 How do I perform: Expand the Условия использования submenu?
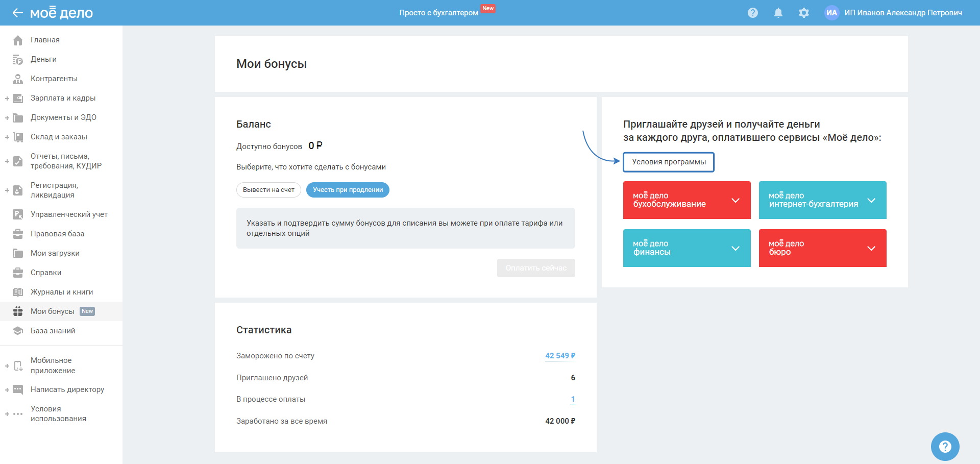[x=7, y=414]
